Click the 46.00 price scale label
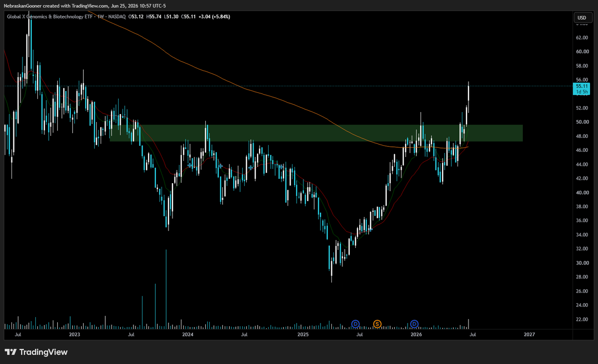This screenshot has width=598, height=364. pyautogui.click(x=582, y=150)
